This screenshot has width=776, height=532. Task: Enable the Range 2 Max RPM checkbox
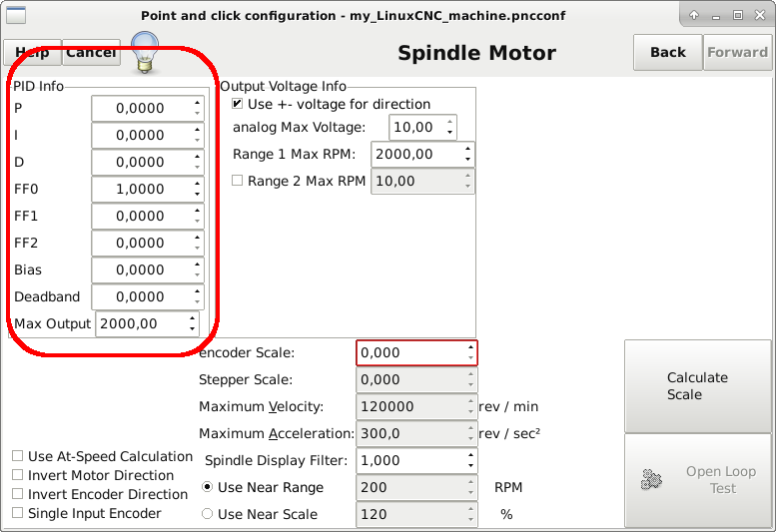[x=238, y=181]
